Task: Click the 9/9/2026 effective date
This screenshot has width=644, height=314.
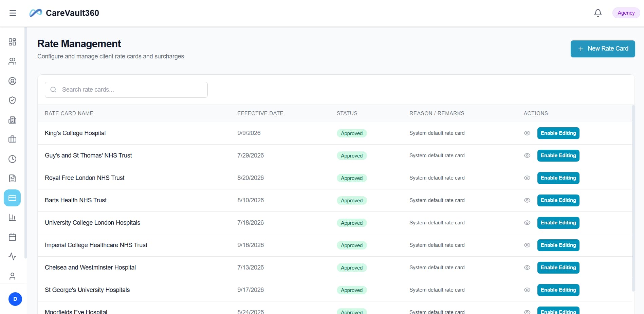Action: pyautogui.click(x=249, y=133)
